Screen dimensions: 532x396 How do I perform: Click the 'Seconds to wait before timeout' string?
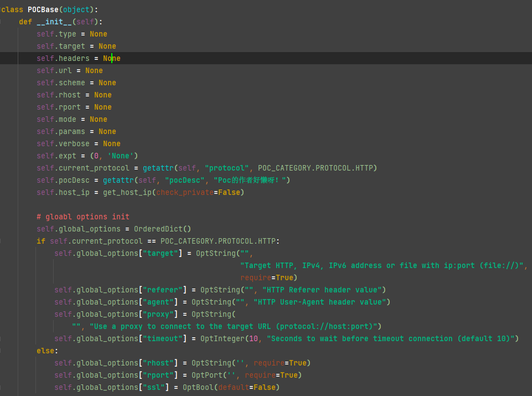[390, 339]
